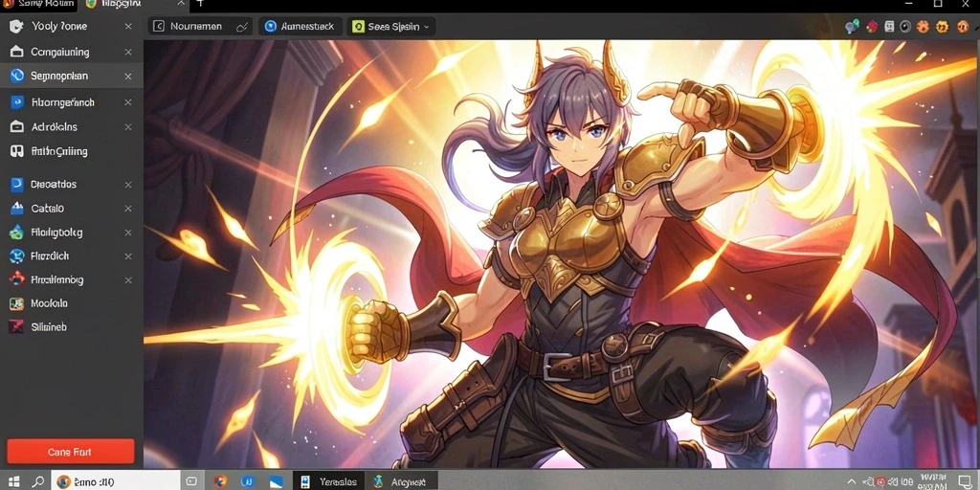Image resolution: width=980 pixels, height=490 pixels.
Task: Switch to the "Anguakt" taskbar window
Action: [401, 482]
